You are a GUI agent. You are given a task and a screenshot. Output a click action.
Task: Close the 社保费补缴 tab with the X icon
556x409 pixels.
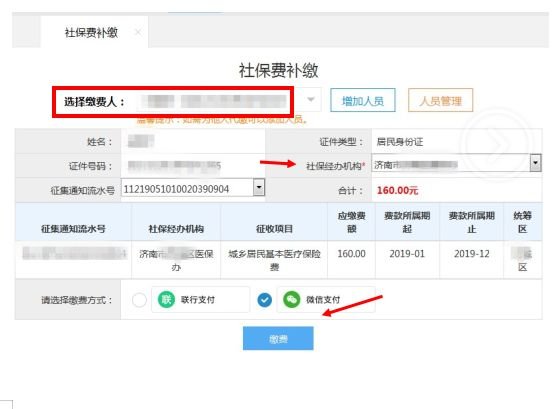138,33
